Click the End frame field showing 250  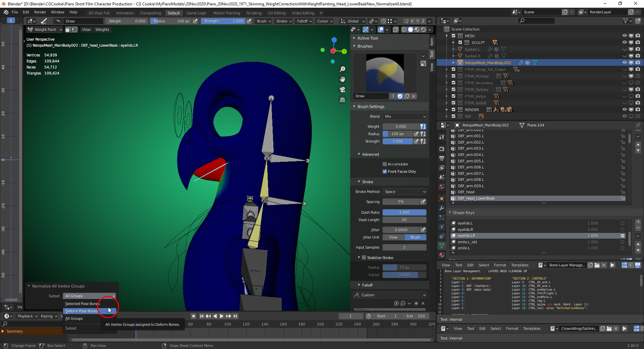pos(414,316)
